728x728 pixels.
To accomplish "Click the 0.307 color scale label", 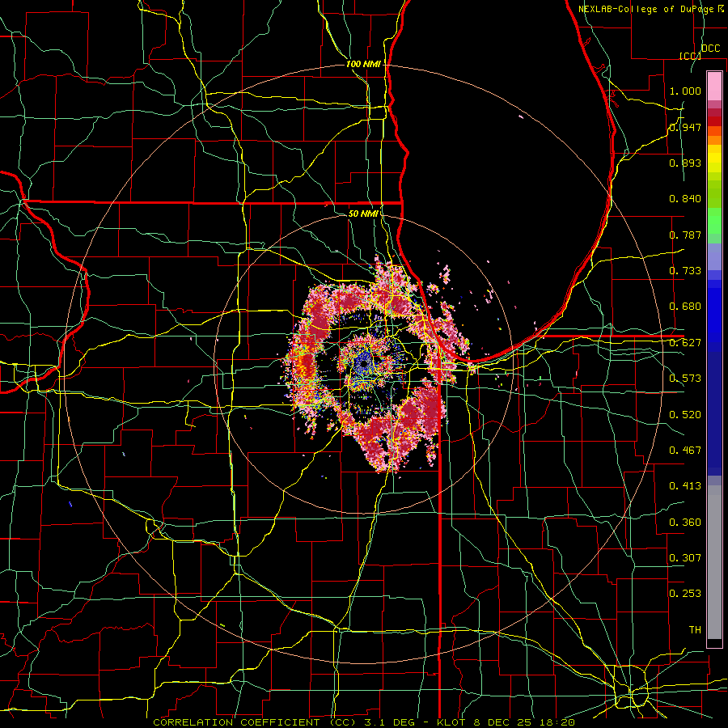I will 685,558.
